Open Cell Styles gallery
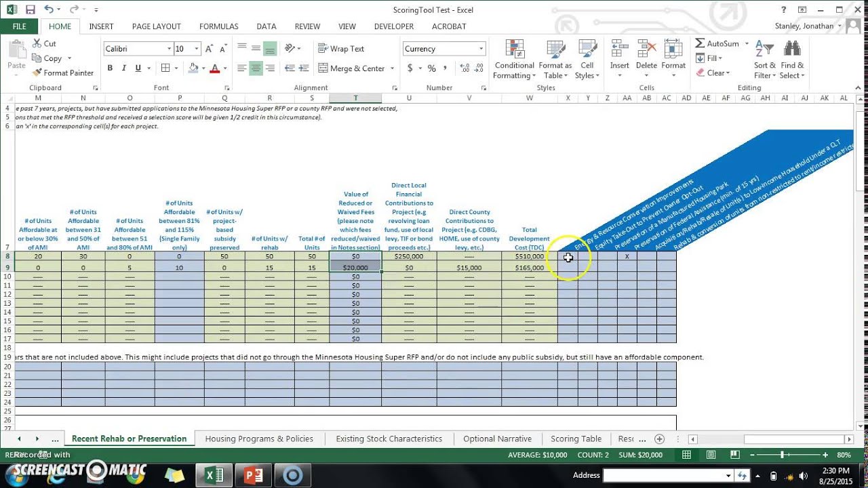 pos(587,60)
